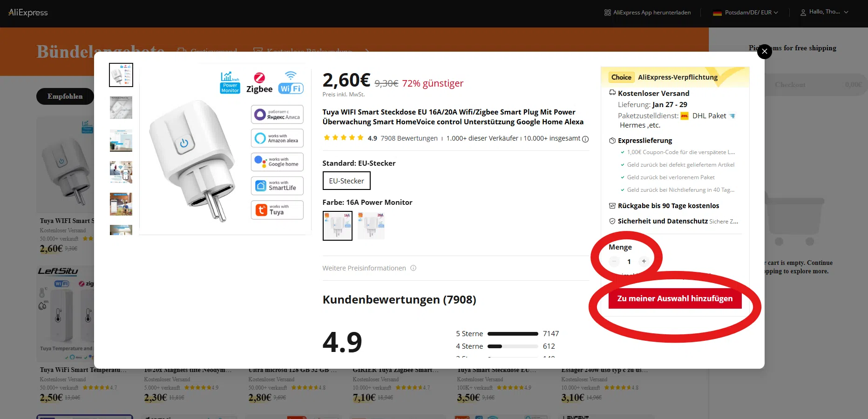
Task: Click the main smart plug product image
Action: 225,149
